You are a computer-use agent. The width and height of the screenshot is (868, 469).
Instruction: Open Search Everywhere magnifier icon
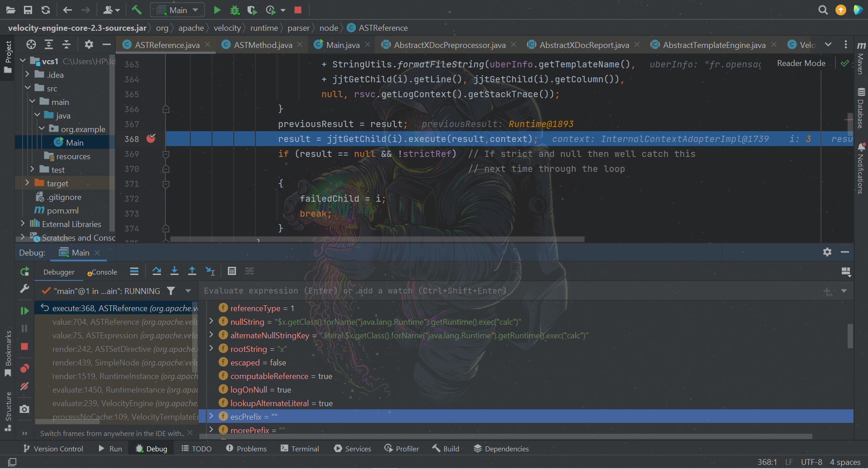tap(823, 10)
